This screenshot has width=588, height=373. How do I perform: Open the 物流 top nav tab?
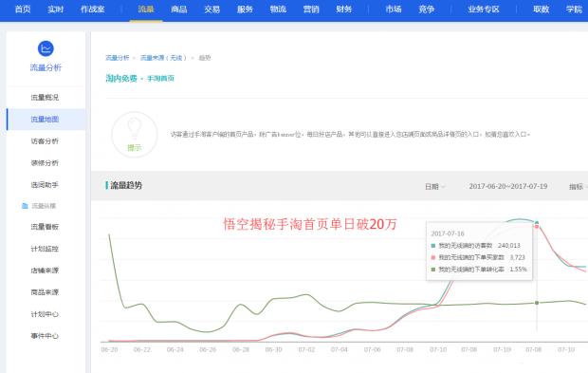click(x=278, y=9)
